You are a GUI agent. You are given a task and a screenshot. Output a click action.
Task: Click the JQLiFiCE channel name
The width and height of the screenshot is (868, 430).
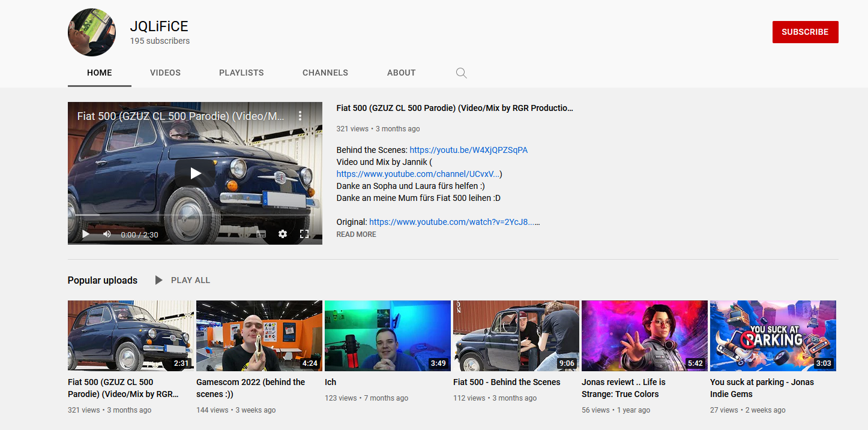click(159, 26)
